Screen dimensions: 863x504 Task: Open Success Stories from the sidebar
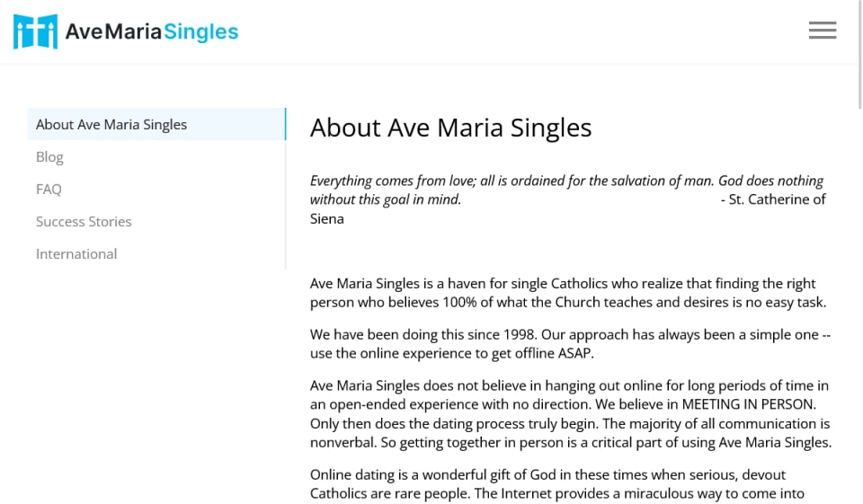pos(84,222)
